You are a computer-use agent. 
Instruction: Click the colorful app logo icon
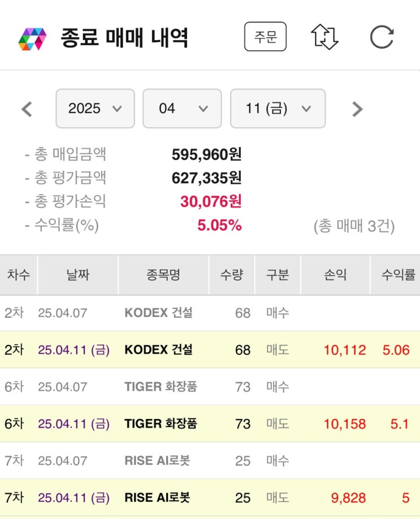[x=32, y=38]
